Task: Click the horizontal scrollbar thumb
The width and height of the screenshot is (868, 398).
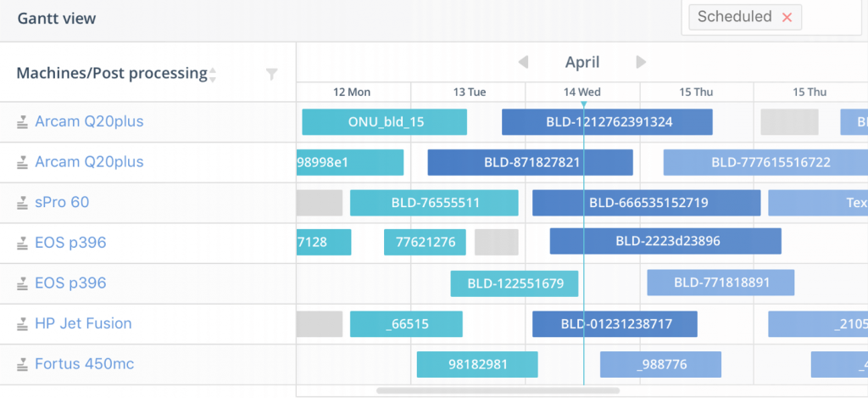Action: 498,391
